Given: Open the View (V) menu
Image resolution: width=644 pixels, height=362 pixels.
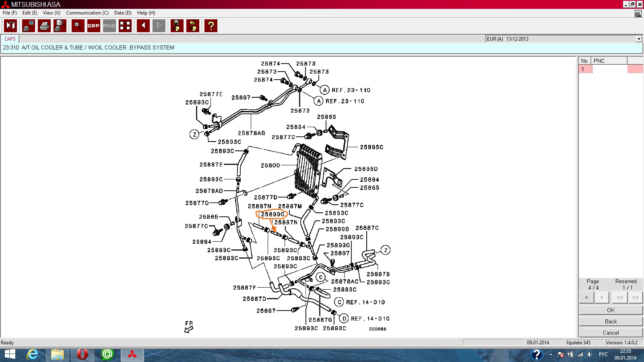Looking at the screenshot, I should click(x=52, y=13).
